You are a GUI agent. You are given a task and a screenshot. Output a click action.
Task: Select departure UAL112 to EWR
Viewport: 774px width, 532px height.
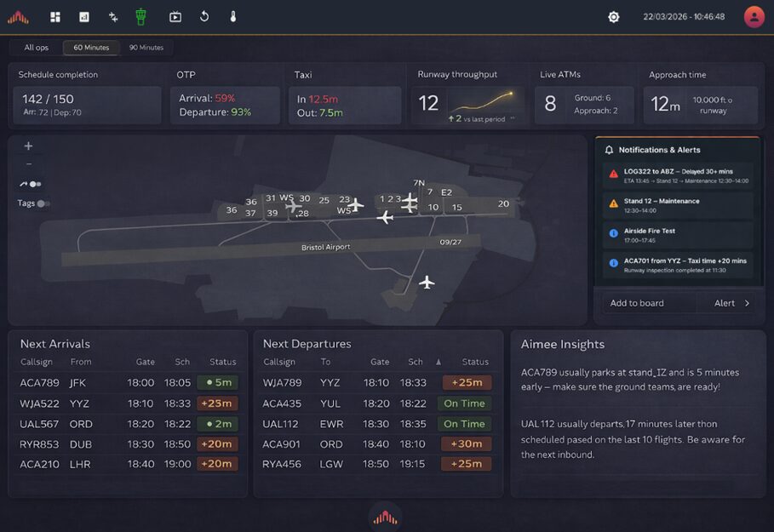point(377,424)
